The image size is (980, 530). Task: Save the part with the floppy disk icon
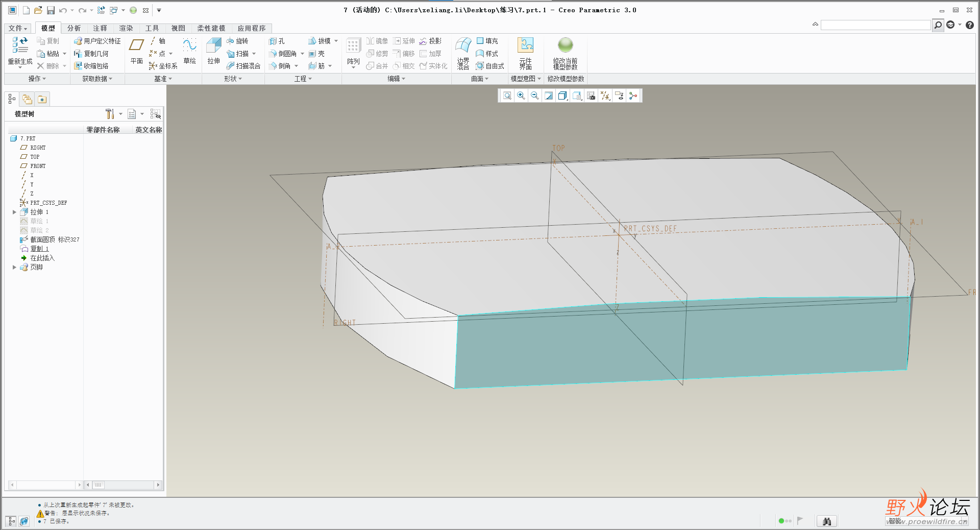click(51, 10)
